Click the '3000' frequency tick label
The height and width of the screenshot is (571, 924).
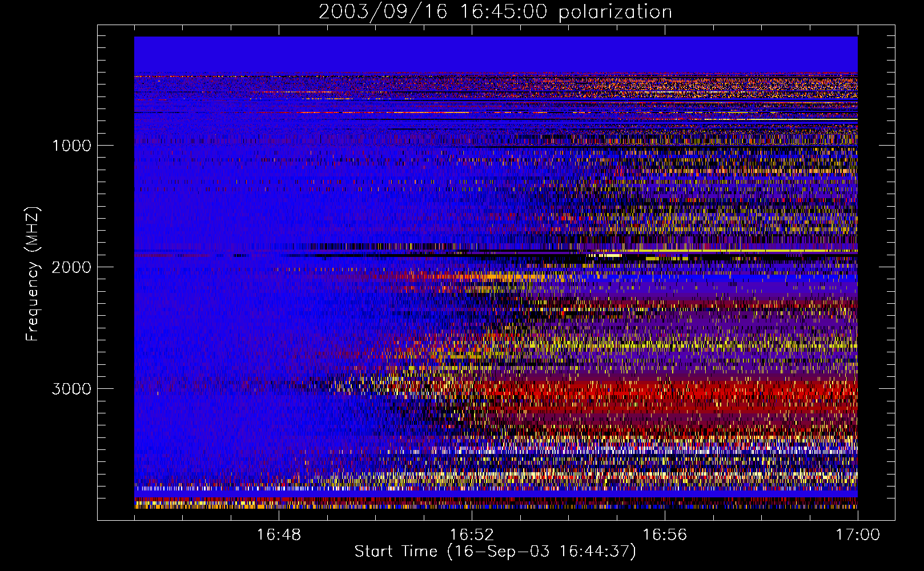point(71,389)
